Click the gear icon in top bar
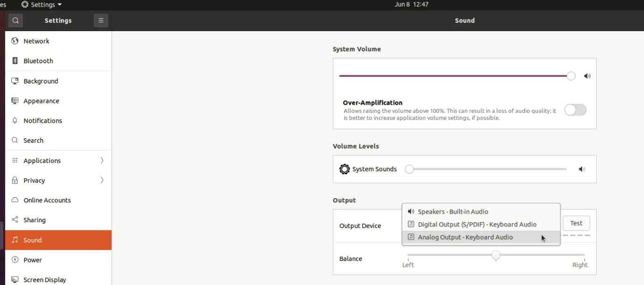Screen dimensions: 644x285 click(25, 5)
